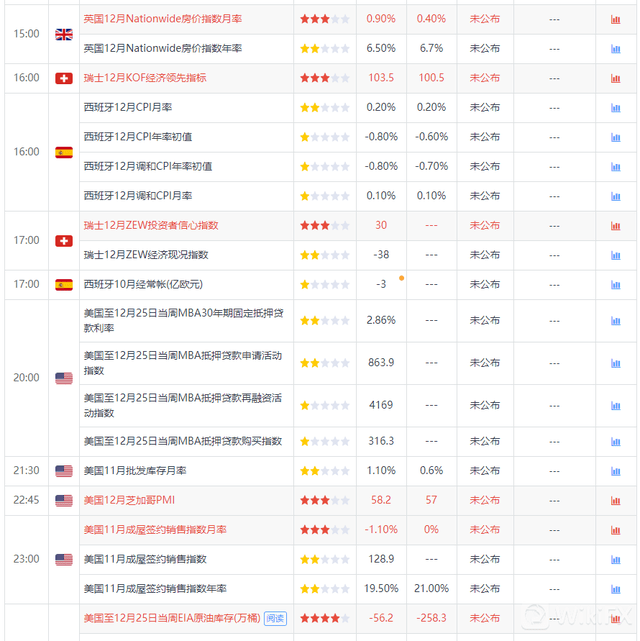Open chart icon for 瑞士12月ZEW经济现况指数
The width and height of the screenshot is (640, 641).
click(615, 255)
